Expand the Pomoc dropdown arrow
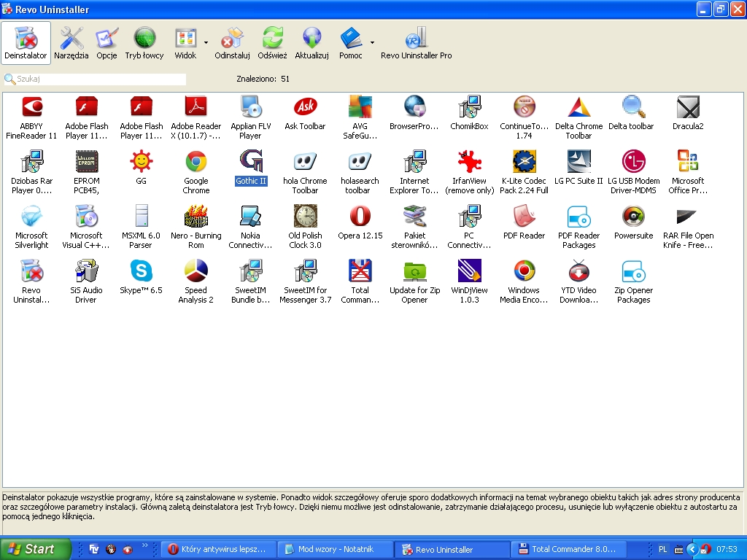This screenshot has width=747, height=560. click(372, 42)
